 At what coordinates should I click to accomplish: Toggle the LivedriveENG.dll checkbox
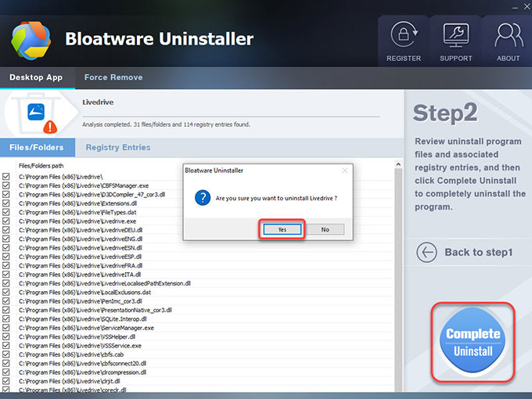[6, 239]
